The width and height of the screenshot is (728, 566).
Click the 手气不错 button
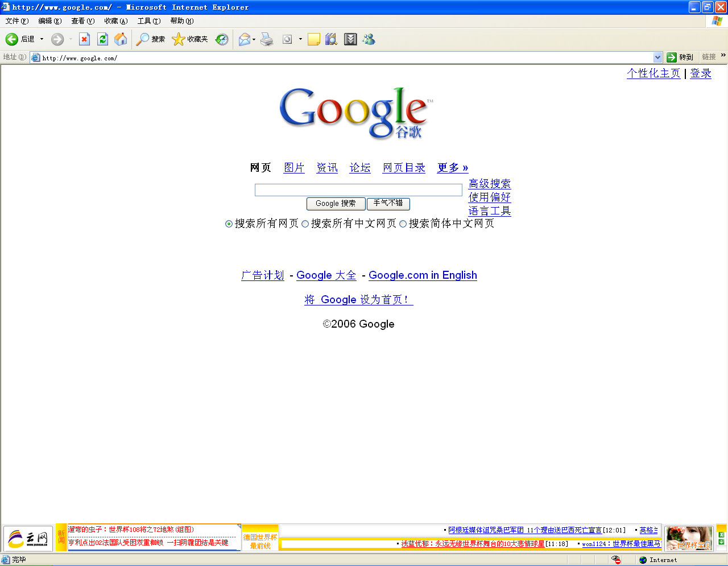[x=388, y=204]
